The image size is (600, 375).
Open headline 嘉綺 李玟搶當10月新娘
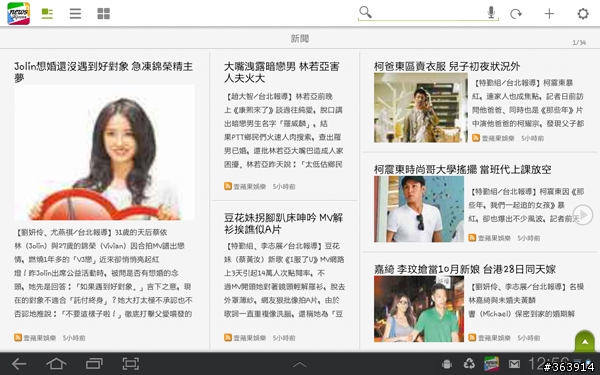pyautogui.click(x=465, y=269)
